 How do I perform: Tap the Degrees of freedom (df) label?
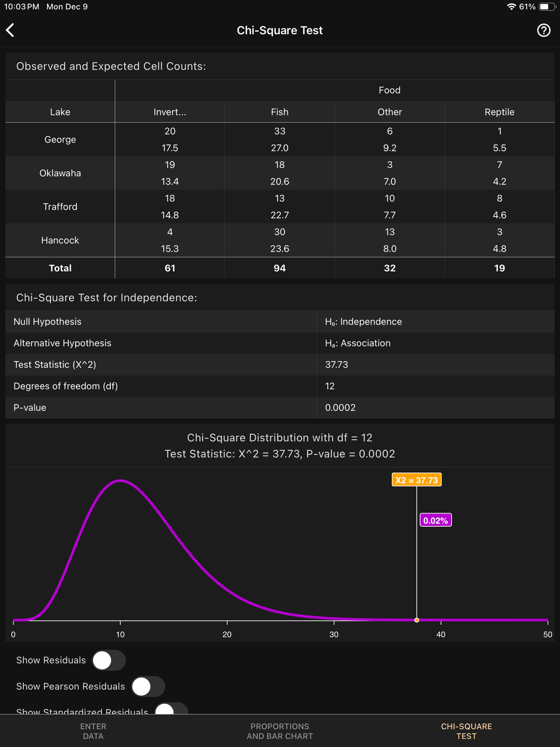coord(66,386)
